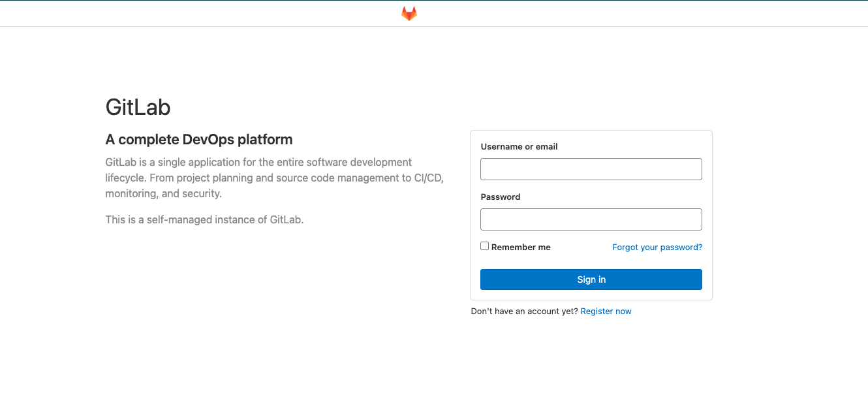Follow the Register now link

pos(606,311)
